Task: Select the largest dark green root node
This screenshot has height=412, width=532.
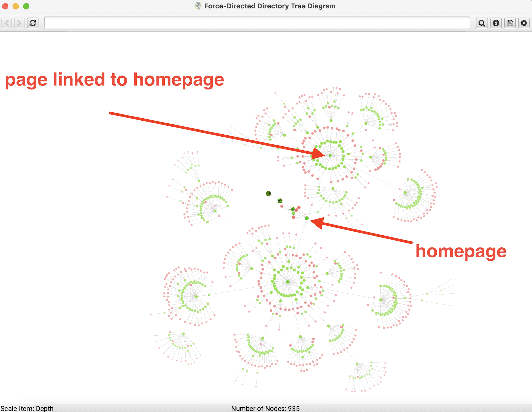Action: [268, 194]
